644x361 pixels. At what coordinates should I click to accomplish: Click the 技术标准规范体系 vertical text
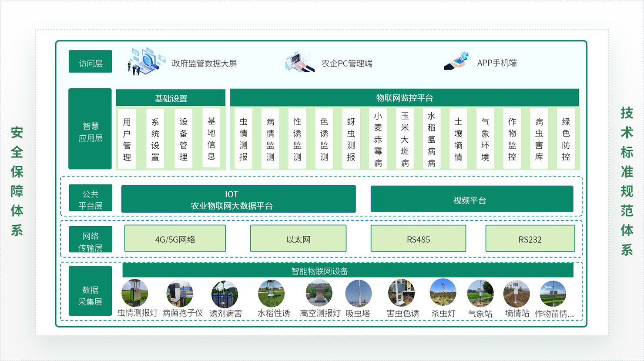(627, 181)
